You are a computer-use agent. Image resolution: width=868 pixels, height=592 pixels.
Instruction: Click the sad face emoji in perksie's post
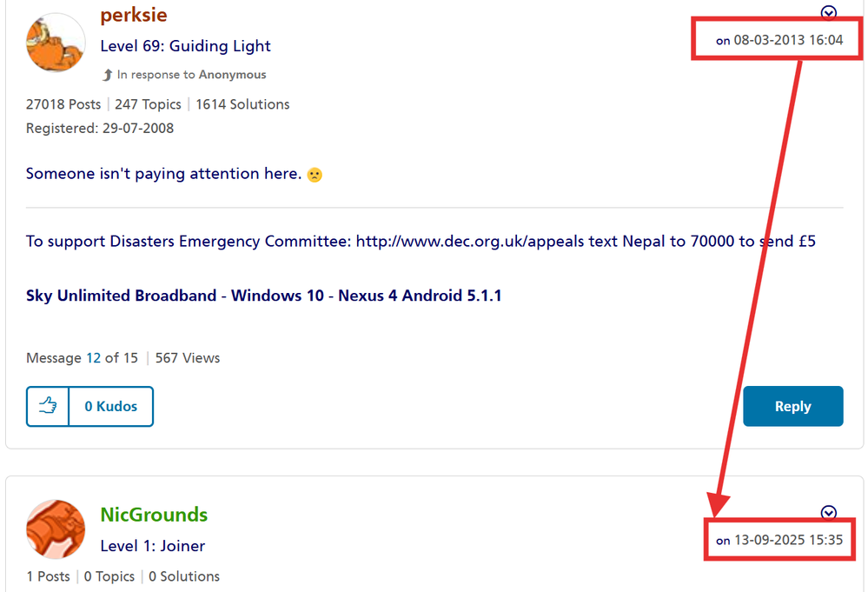315,174
